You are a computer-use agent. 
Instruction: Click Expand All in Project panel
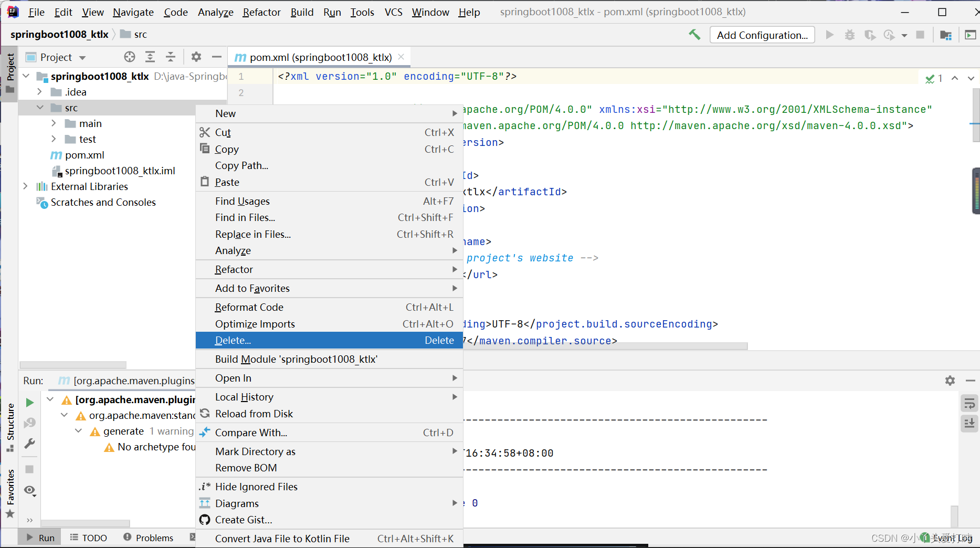[150, 57]
